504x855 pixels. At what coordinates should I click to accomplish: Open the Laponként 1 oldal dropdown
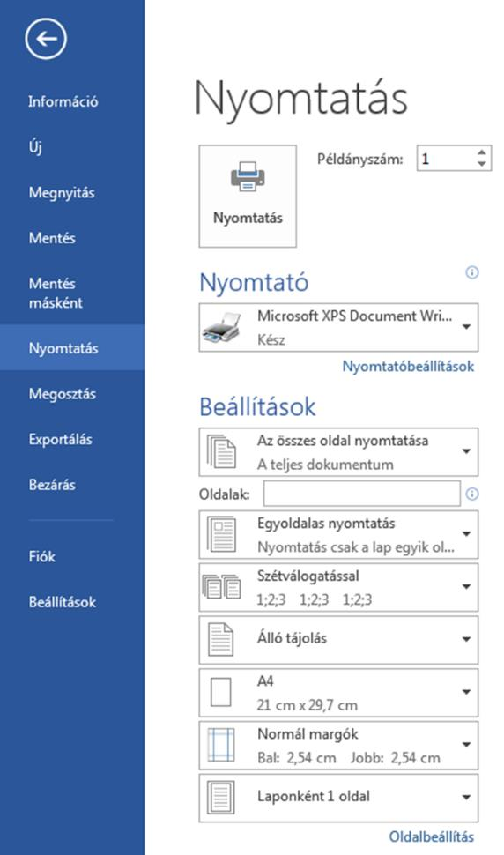(x=339, y=798)
